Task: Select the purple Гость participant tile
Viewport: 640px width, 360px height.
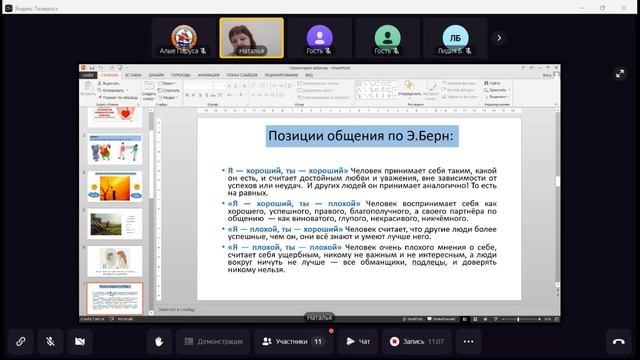Action: pos(319,38)
